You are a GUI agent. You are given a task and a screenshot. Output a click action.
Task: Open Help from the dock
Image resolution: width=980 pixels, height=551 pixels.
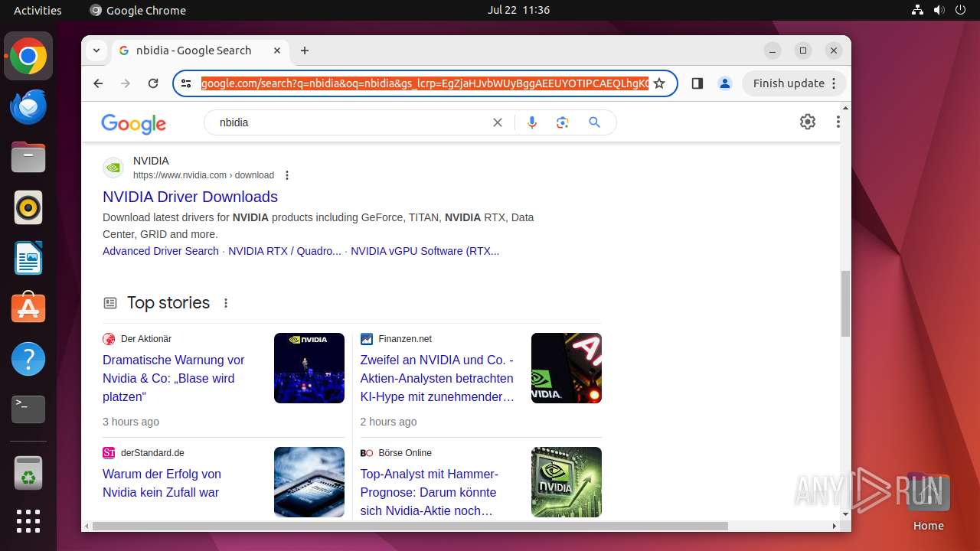click(28, 359)
